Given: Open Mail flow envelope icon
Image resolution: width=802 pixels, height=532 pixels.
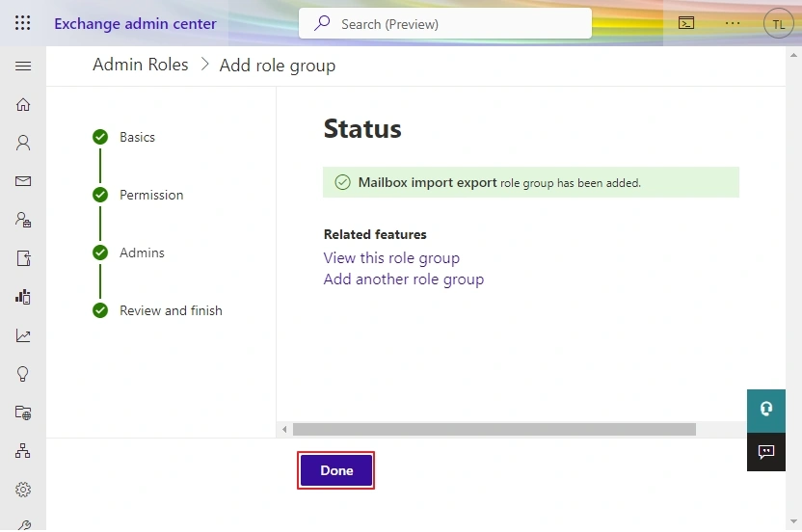Looking at the screenshot, I should tap(23, 181).
